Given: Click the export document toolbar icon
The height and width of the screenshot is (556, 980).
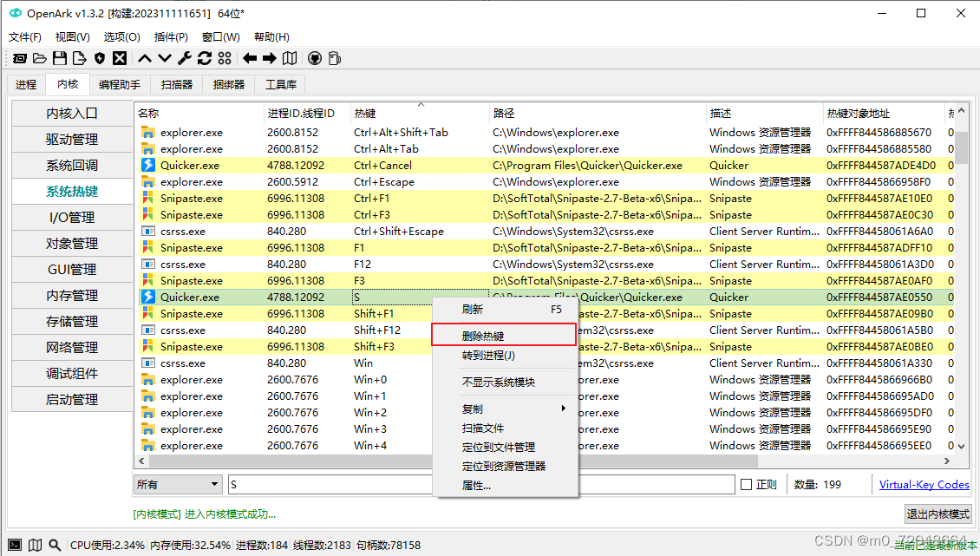Looking at the screenshot, I should pos(80,58).
